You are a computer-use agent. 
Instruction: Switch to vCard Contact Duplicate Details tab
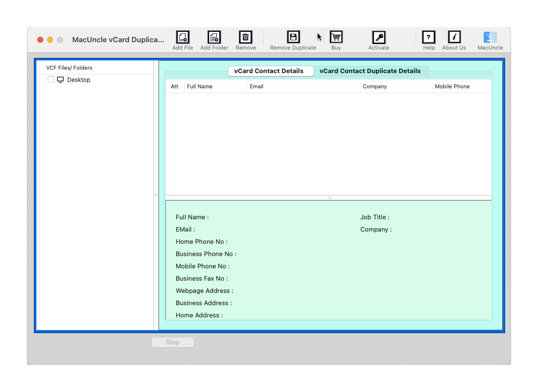click(x=370, y=71)
